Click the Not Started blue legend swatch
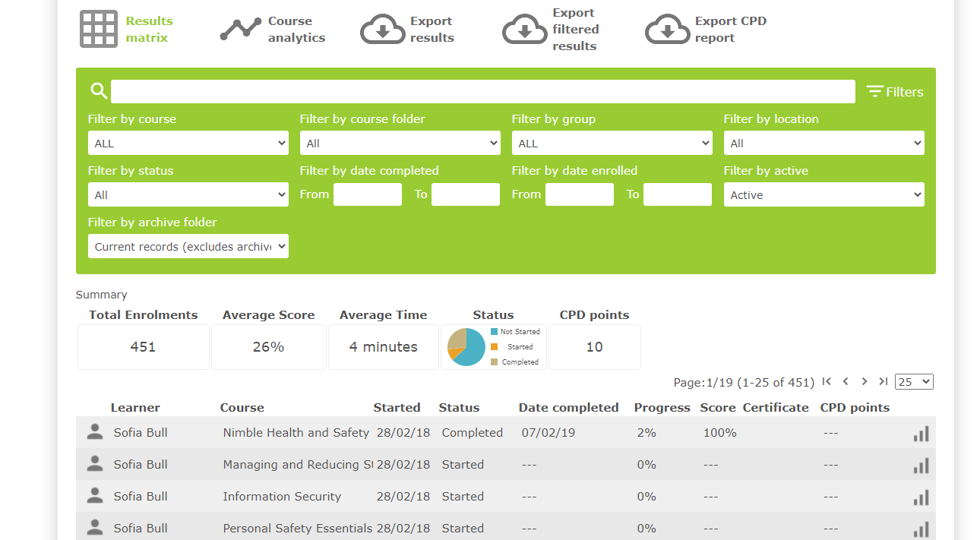 pos(494,332)
